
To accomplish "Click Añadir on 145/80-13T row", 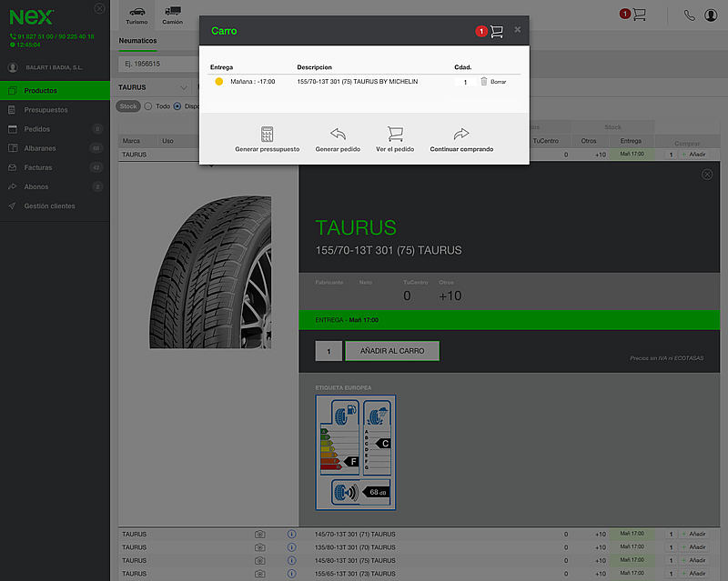I will pyautogui.click(x=693, y=560).
